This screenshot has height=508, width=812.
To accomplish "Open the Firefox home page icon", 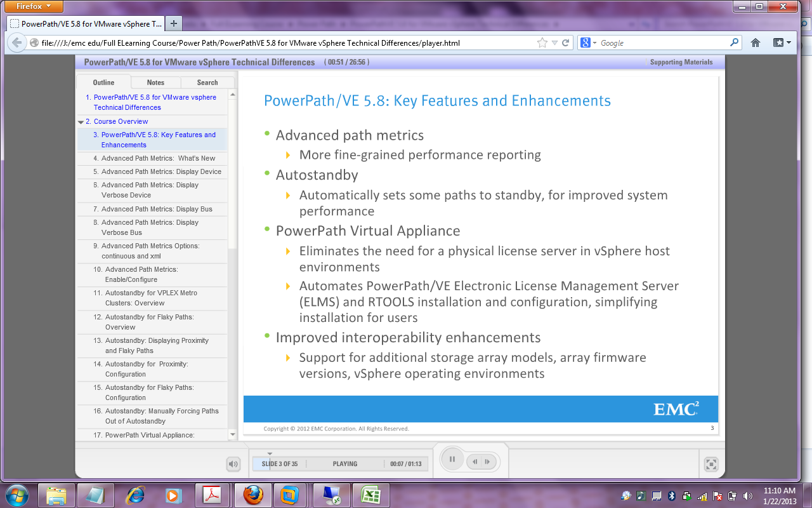I will coord(754,43).
